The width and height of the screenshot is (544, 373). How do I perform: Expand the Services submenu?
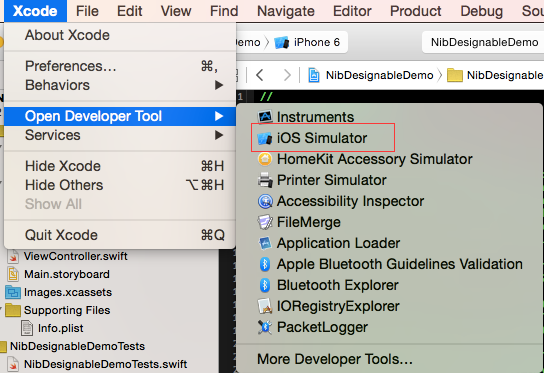[x=120, y=135]
